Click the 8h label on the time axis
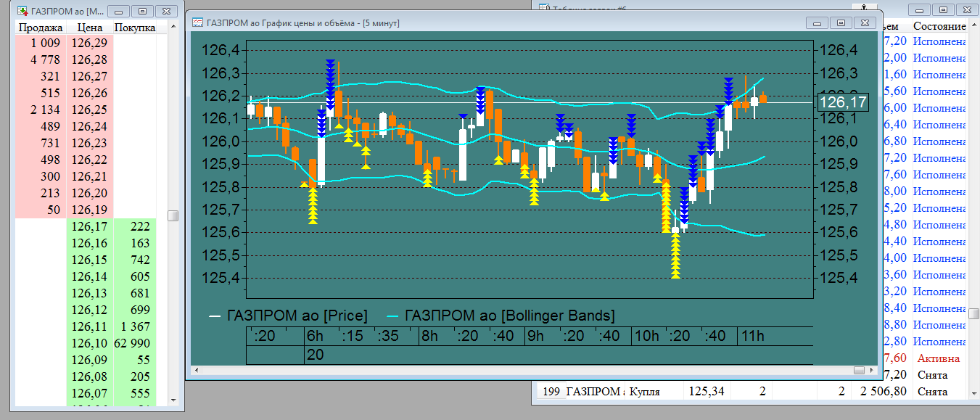980x420 pixels. point(429,337)
